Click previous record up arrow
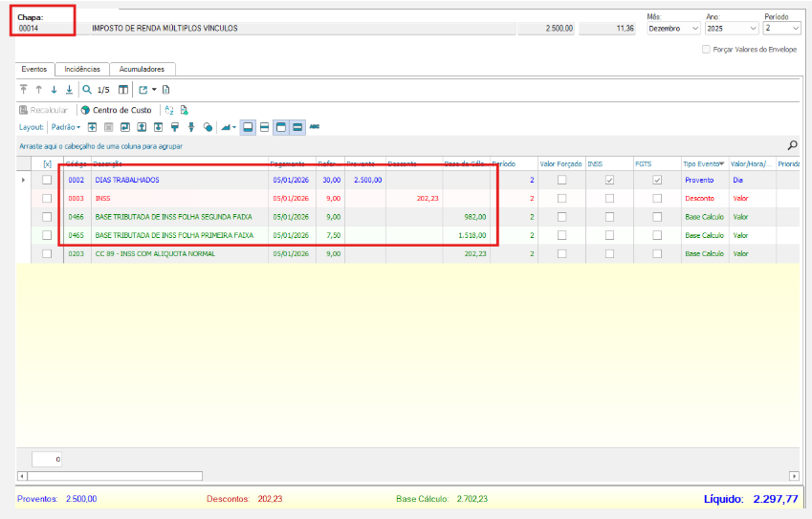Viewport: 812px width, 519px height. 39,90
